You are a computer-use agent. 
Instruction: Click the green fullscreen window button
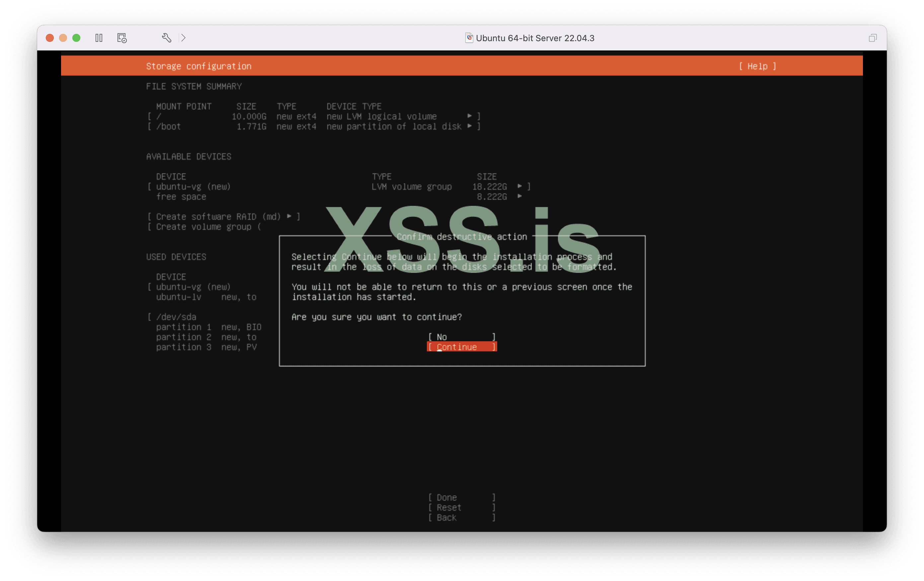point(76,38)
